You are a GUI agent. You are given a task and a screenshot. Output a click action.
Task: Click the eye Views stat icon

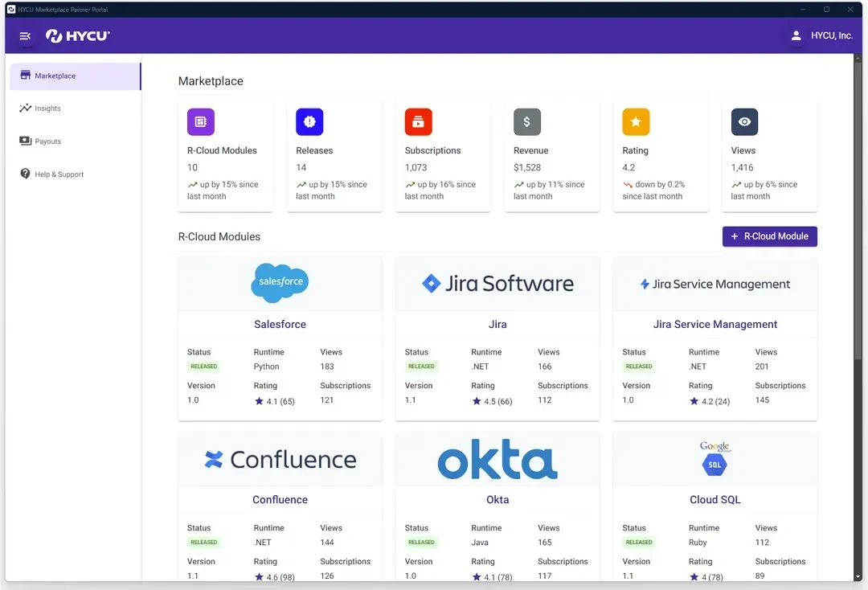click(744, 121)
